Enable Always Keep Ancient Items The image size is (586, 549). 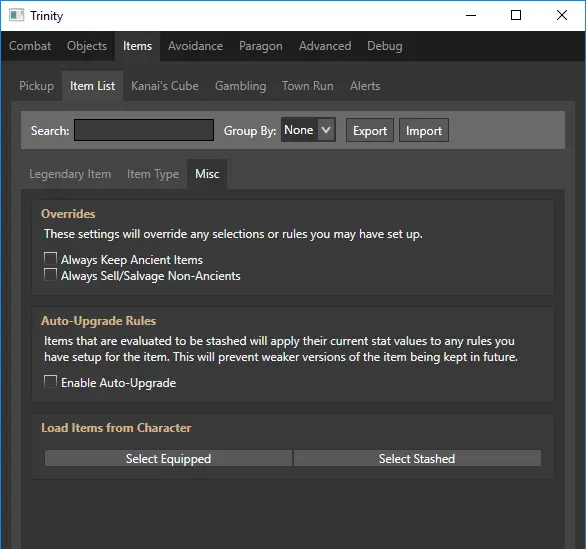click(x=50, y=259)
